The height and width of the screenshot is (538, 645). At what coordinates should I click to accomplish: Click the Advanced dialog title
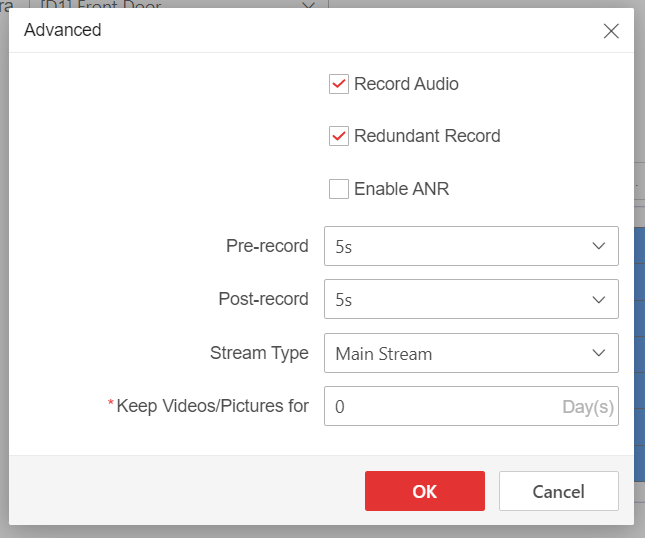click(x=62, y=30)
